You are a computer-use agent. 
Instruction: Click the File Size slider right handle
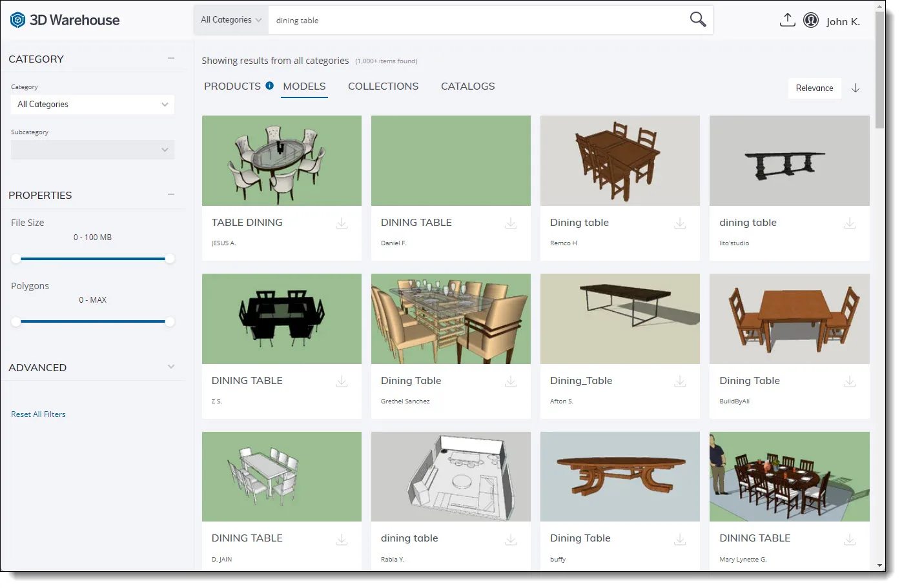click(169, 259)
